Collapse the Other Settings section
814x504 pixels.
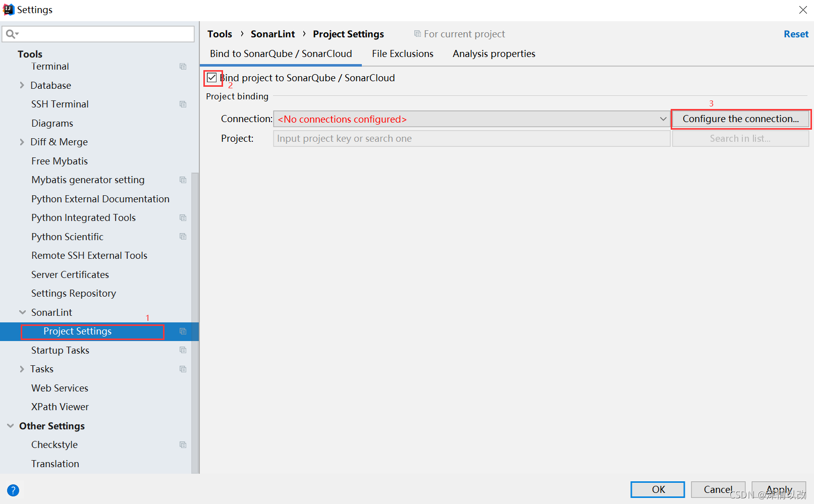pyautogui.click(x=10, y=426)
